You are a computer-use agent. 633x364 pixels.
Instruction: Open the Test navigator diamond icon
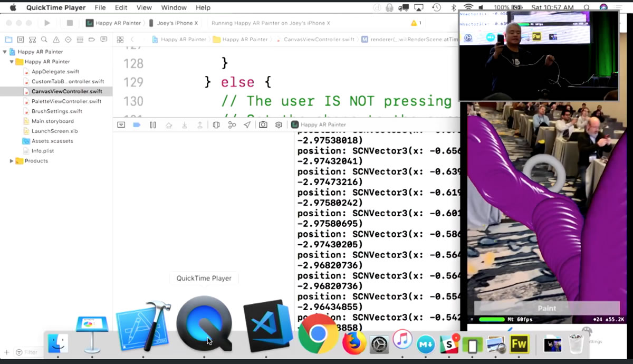pyautogui.click(x=68, y=40)
